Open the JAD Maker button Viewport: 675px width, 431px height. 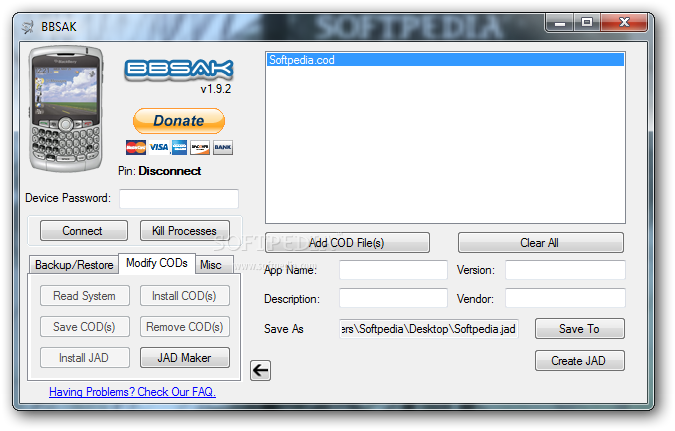(x=185, y=358)
